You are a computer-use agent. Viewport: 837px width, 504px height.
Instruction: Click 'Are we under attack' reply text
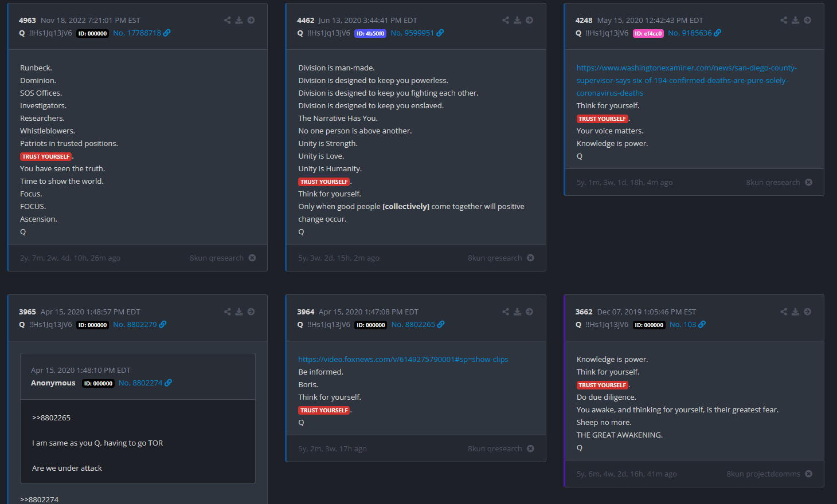(x=67, y=468)
